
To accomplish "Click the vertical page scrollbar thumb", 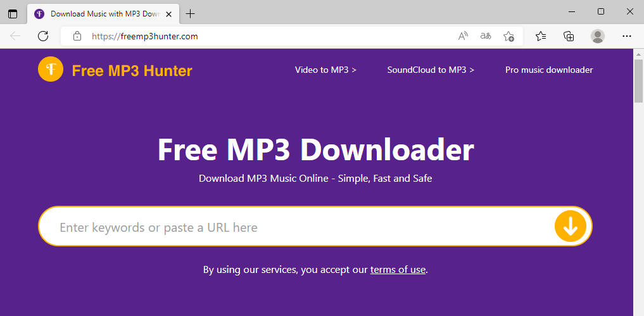I will (638, 80).
